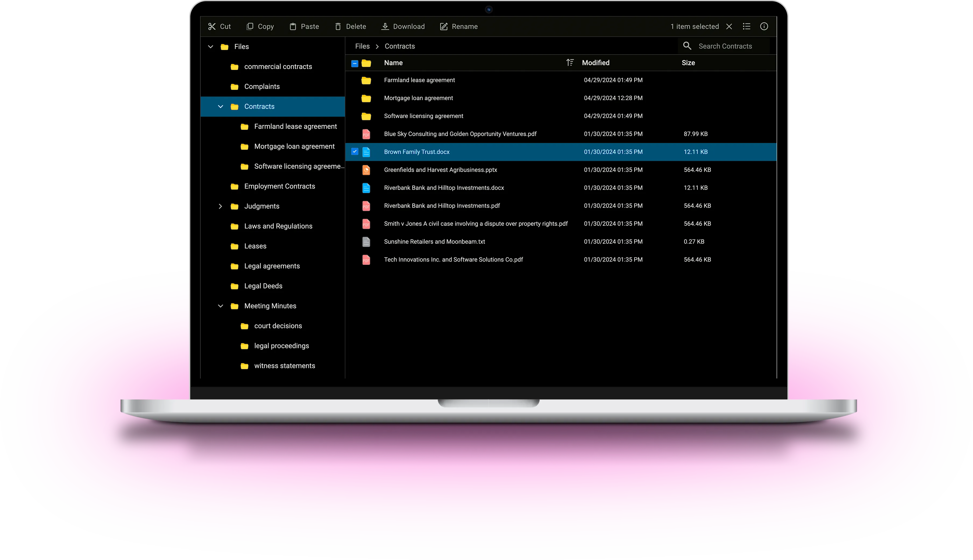
Task: Click the Paste clipboard icon
Action: coord(293,27)
